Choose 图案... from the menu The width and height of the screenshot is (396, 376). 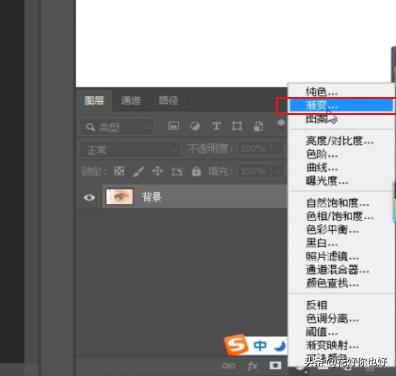(341, 119)
